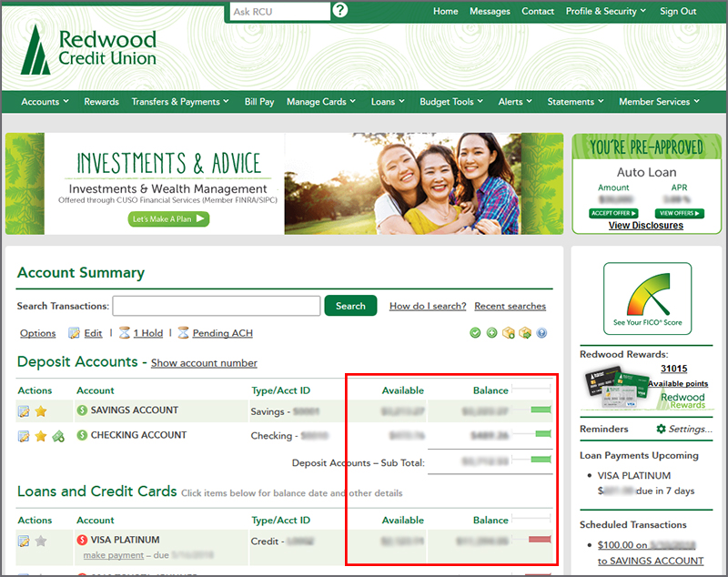Open the Recent searches link
Image resolution: width=728 pixels, height=577 pixels.
coord(510,306)
